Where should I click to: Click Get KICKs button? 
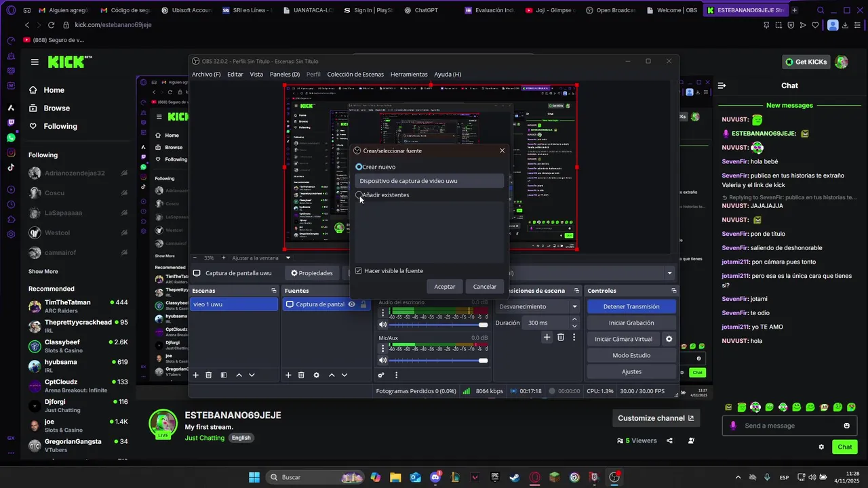[806, 62]
